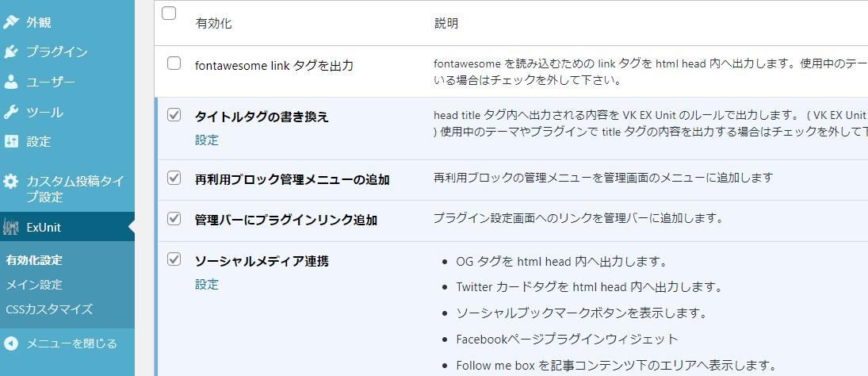This screenshot has width=868, height=376.
Task: Collapse sidebar via メニューを閉じる
Action: (71, 343)
